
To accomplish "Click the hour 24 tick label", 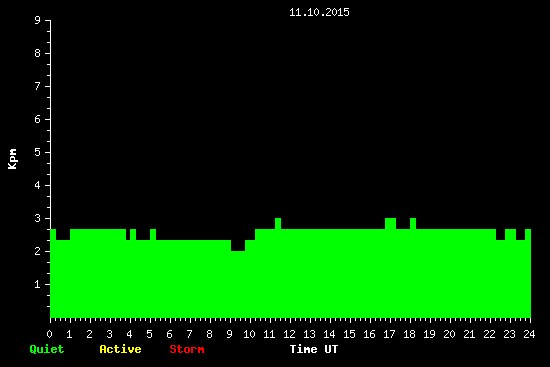I will 529,334.
